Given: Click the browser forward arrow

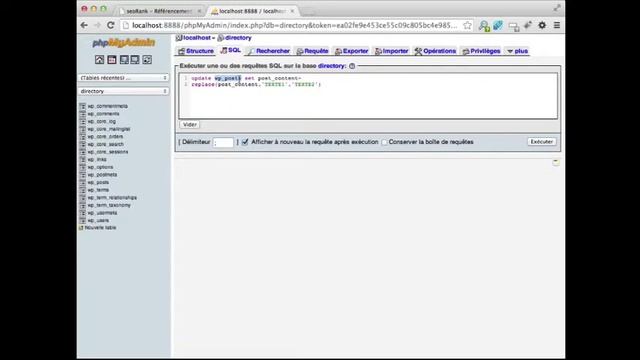Looking at the screenshot, I should point(97,25).
